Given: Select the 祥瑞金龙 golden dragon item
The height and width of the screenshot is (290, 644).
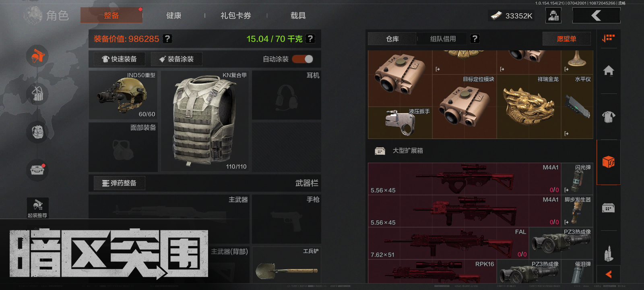Looking at the screenshot, I should pyautogui.click(x=529, y=106).
